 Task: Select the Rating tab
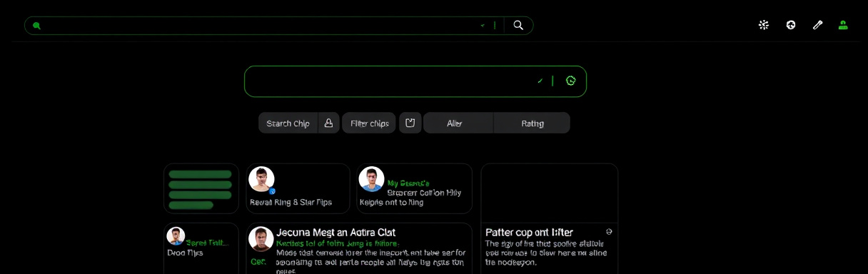(x=533, y=123)
